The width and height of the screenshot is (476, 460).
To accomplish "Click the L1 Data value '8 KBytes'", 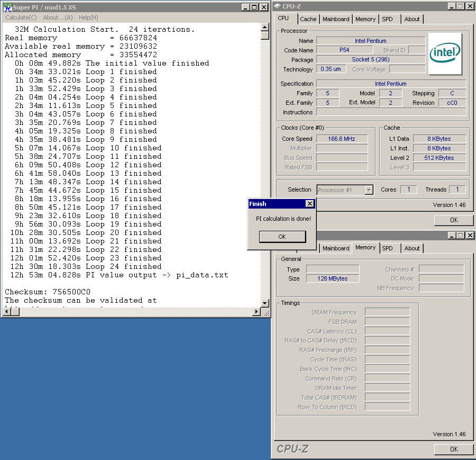I will pyautogui.click(x=440, y=139).
